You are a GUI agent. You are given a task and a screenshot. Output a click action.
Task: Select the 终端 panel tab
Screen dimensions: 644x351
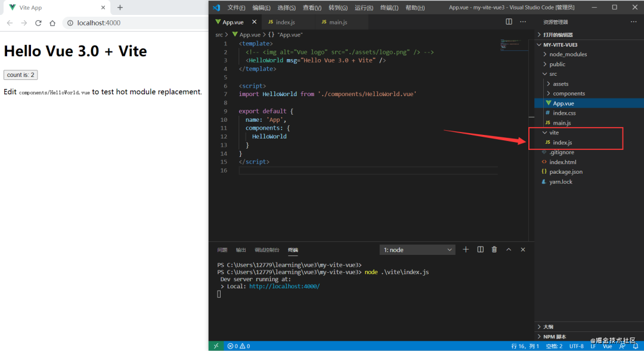pos(293,250)
